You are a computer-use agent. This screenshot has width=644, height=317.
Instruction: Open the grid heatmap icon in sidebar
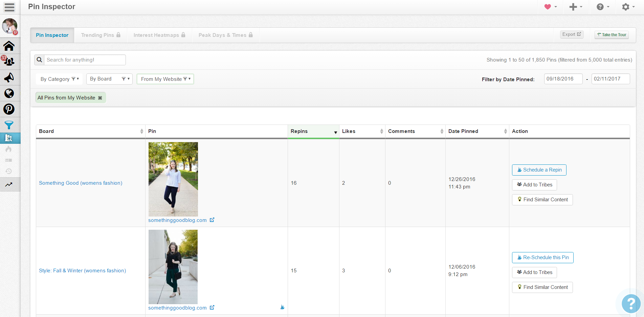pos(9,160)
